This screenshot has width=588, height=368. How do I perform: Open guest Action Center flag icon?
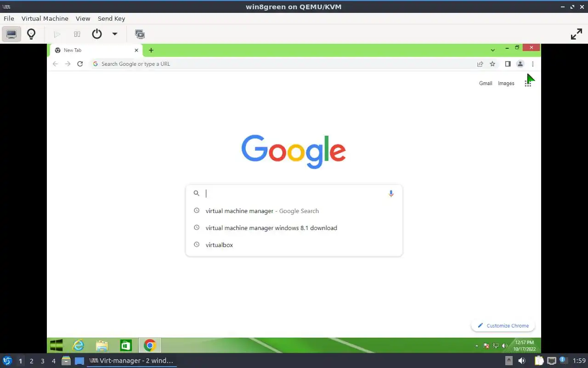tap(486, 346)
